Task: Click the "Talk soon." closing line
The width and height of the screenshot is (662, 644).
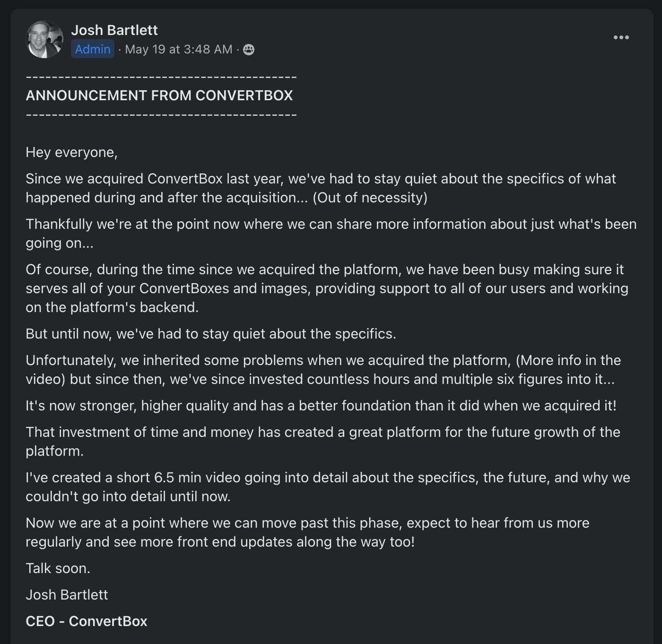Action: 58,568
